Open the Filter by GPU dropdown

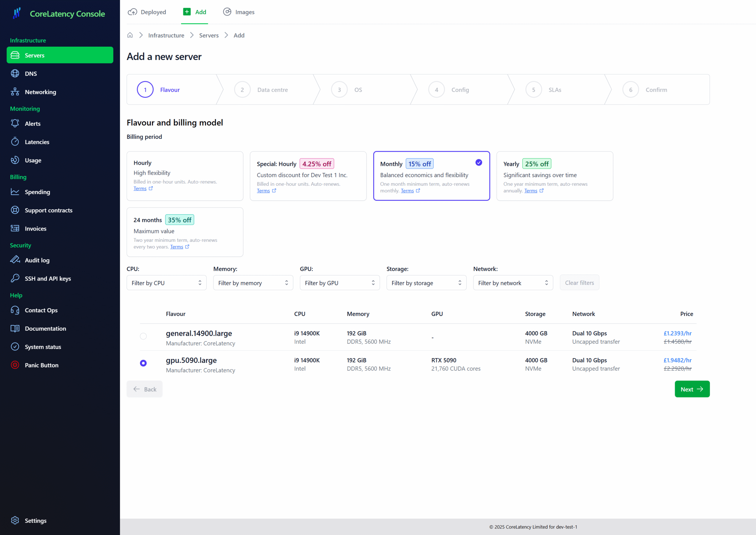pos(340,283)
